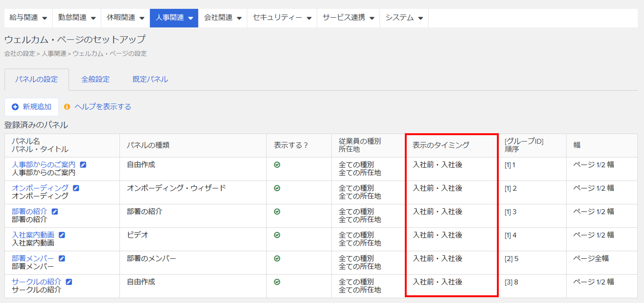Click 人事関連 in the breadcrumb
Screen dimensions: 644x303
tap(54, 54)
